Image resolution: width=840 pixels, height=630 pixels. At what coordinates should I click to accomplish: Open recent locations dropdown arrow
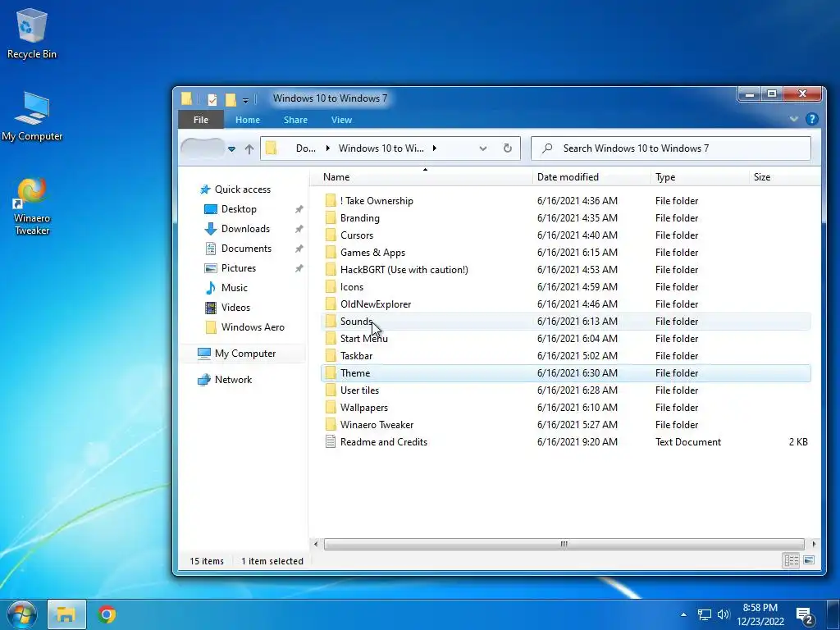tap(231, 149)
